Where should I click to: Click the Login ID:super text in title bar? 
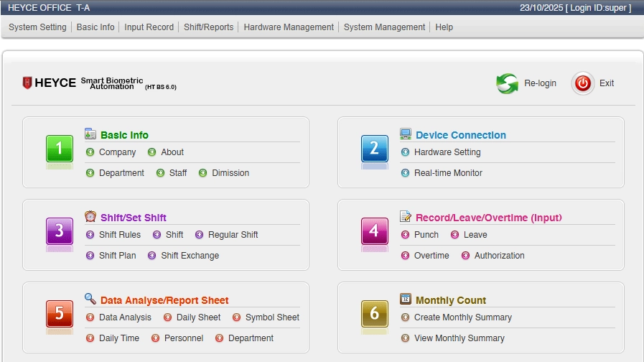(x=599, y=8)
